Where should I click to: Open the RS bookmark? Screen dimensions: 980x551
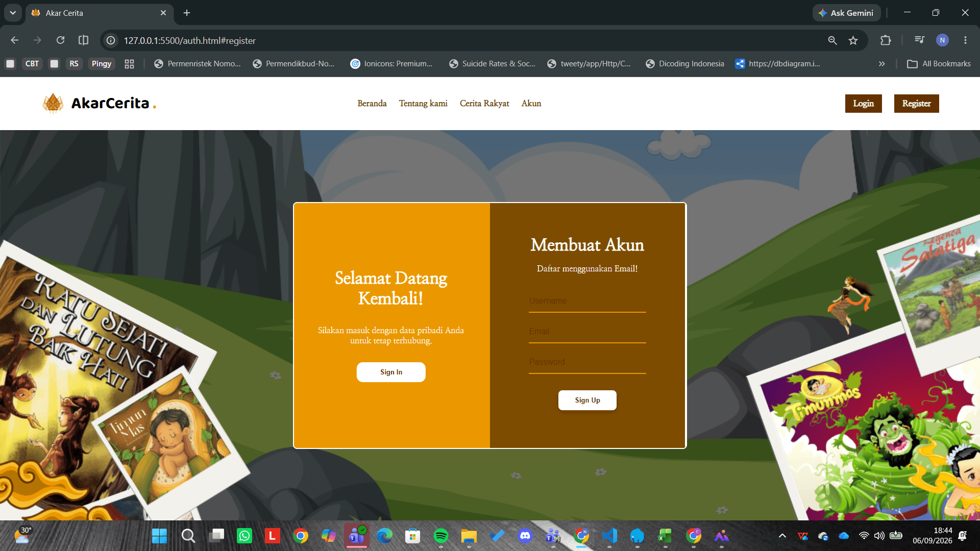click(74, 64)
